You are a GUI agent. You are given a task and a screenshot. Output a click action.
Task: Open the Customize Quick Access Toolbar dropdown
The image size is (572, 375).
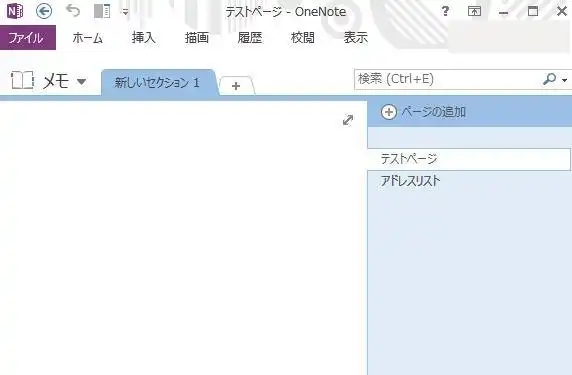(x=125, y=12)
